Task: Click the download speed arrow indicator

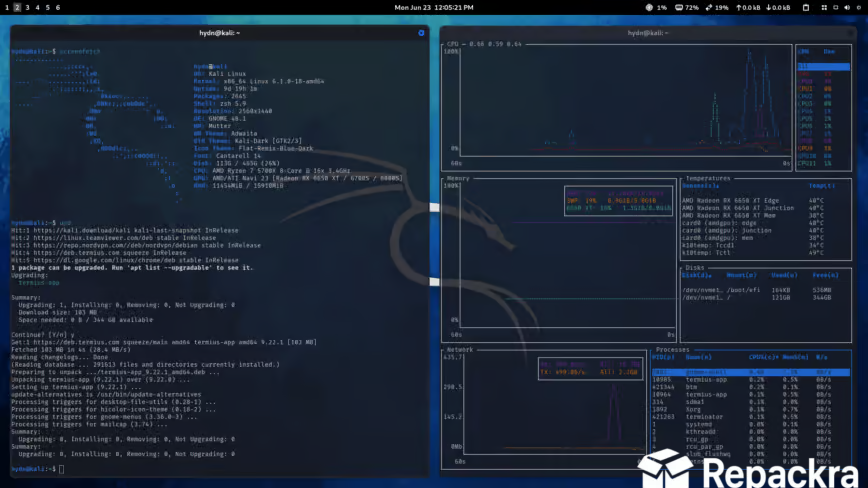Action: (768, 8)
